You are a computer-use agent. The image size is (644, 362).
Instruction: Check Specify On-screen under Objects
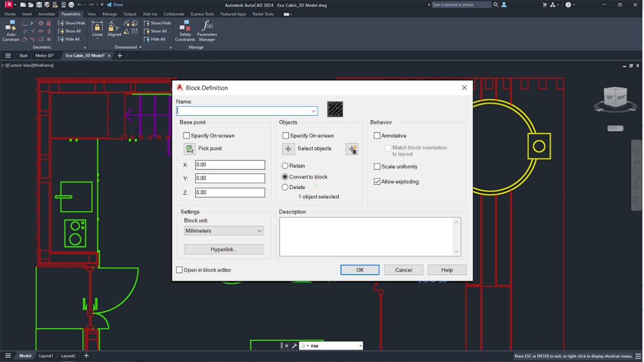tap(286, 136)
